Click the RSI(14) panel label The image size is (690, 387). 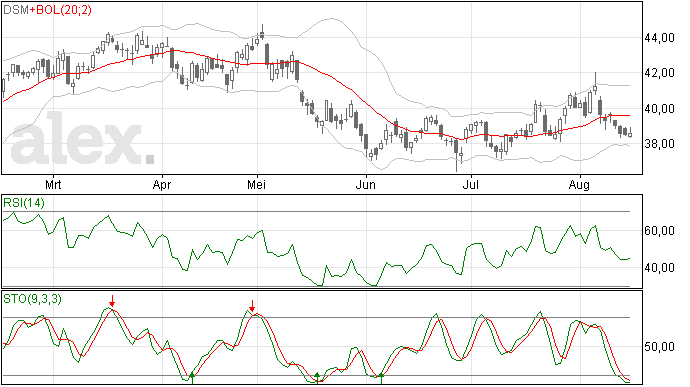point(24,203)
